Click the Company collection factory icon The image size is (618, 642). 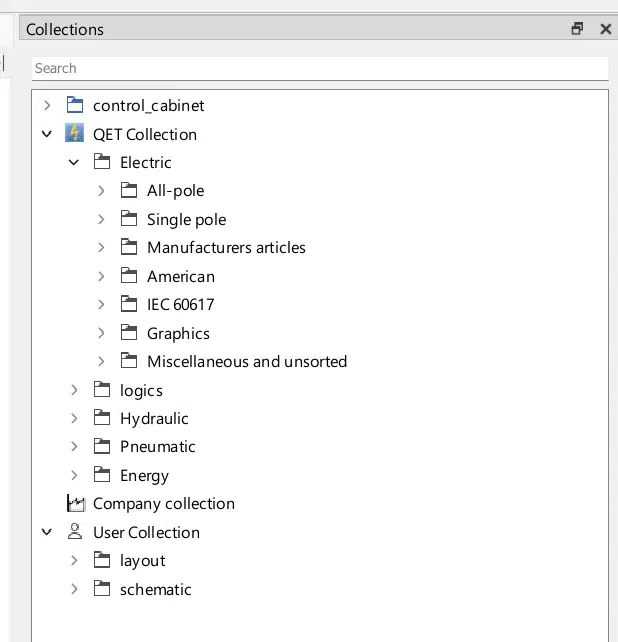[76, 503]
